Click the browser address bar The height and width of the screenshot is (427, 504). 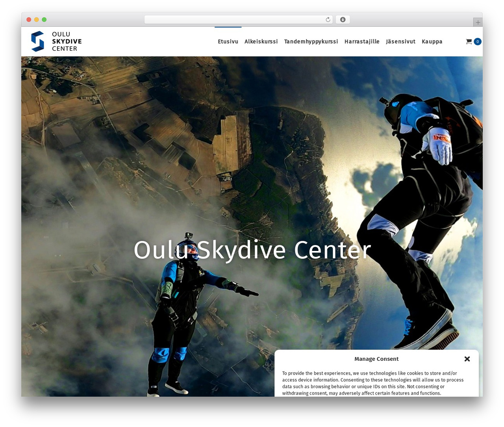239,20
